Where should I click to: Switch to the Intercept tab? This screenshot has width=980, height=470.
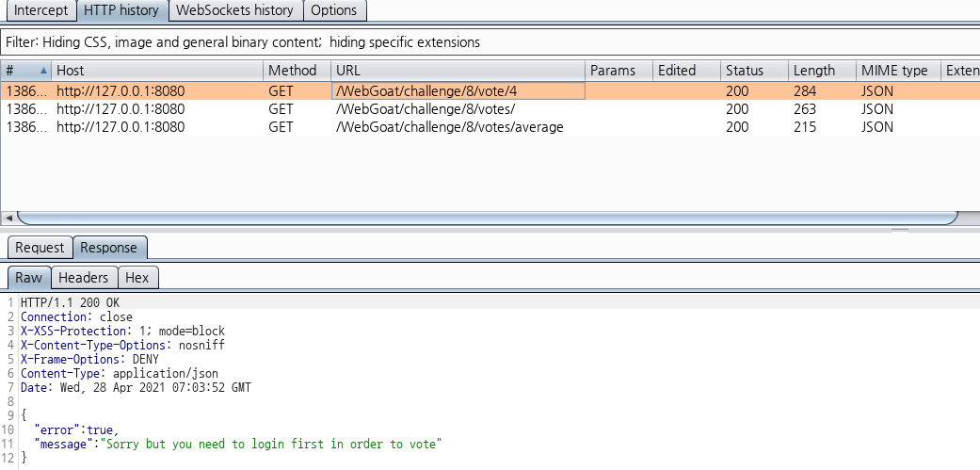coord(41,10)
